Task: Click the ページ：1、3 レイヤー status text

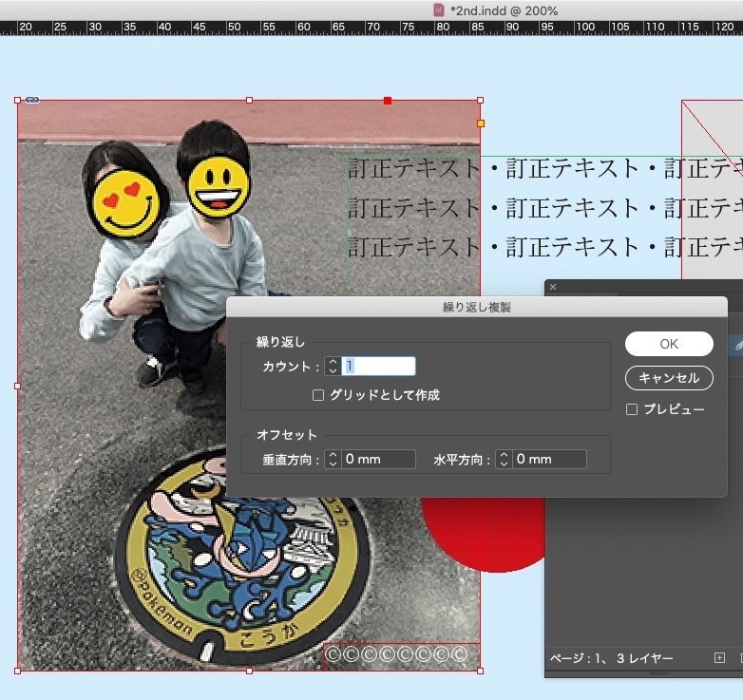Action: tap(611, 658)
